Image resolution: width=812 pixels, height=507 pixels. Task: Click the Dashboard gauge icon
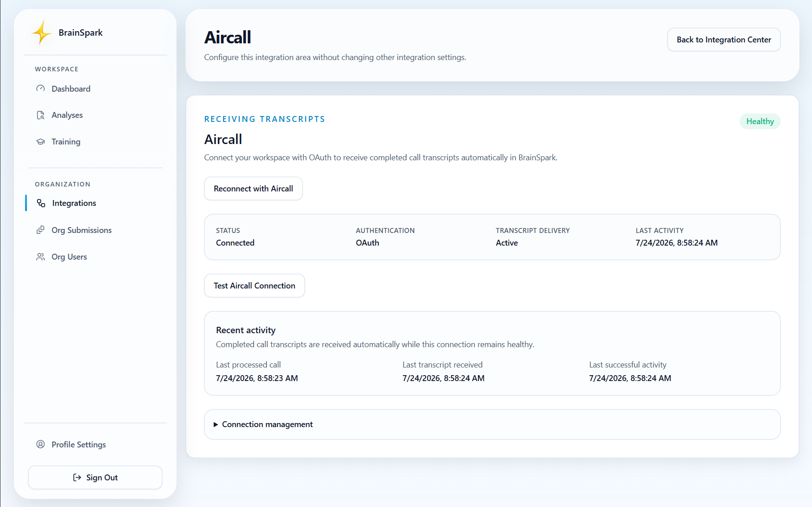tap(41, 88)
